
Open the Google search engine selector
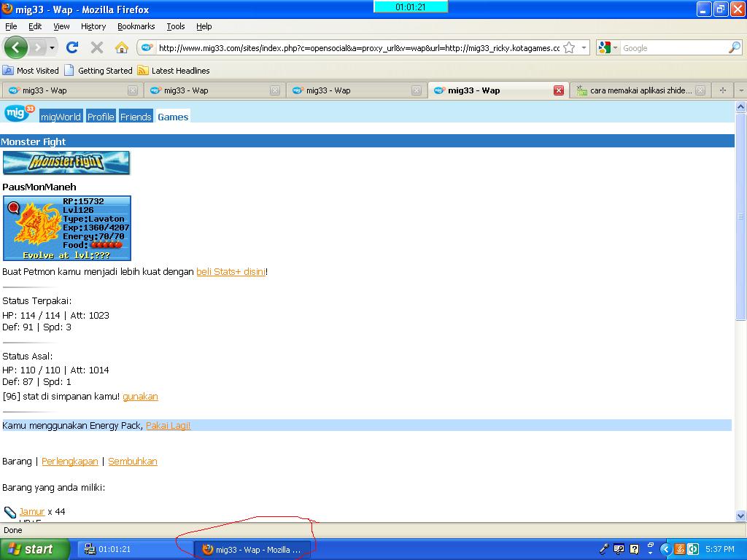(608, 47)
